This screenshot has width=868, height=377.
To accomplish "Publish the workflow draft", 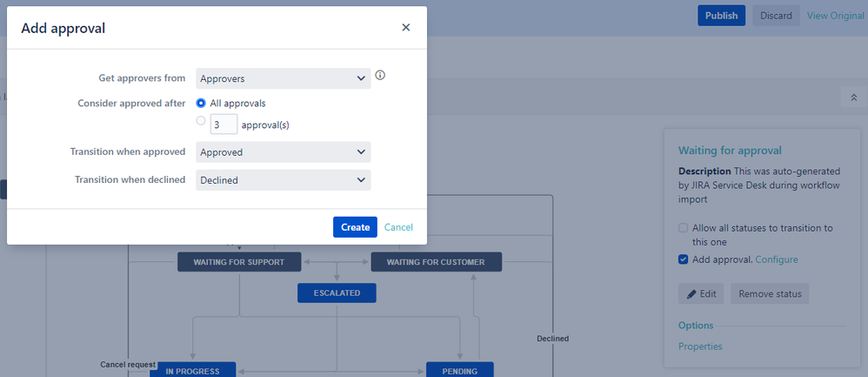I will click(721, 16).
